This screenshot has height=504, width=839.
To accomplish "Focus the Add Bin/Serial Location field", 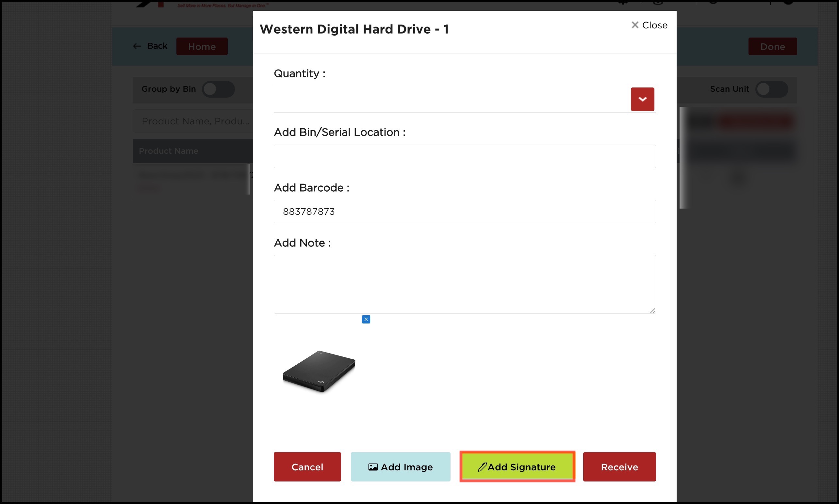I will click(465, 156).
